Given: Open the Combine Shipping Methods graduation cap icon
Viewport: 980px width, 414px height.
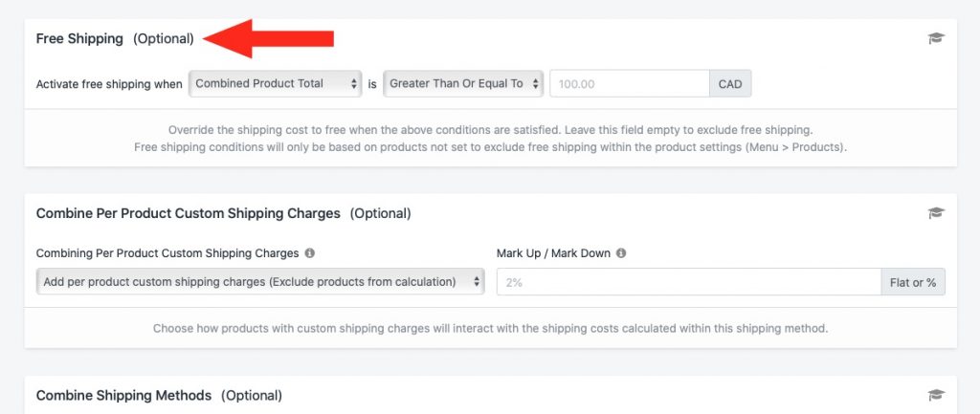Looking at the screenshot, I should point(936,395).
